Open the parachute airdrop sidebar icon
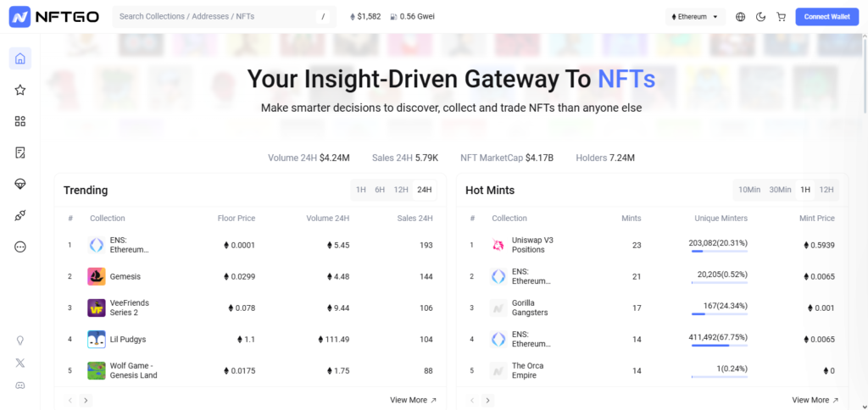The image size is (868, 410). click(20, 185)
